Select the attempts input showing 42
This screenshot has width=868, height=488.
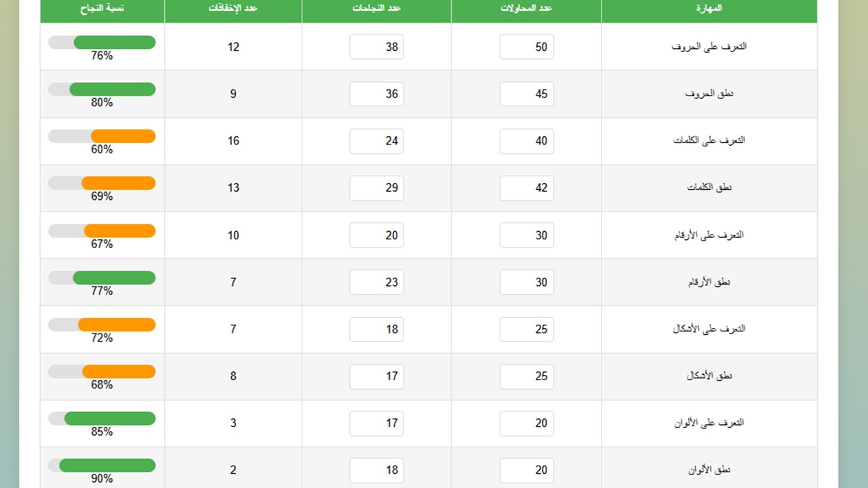click(x=527, y=188)
